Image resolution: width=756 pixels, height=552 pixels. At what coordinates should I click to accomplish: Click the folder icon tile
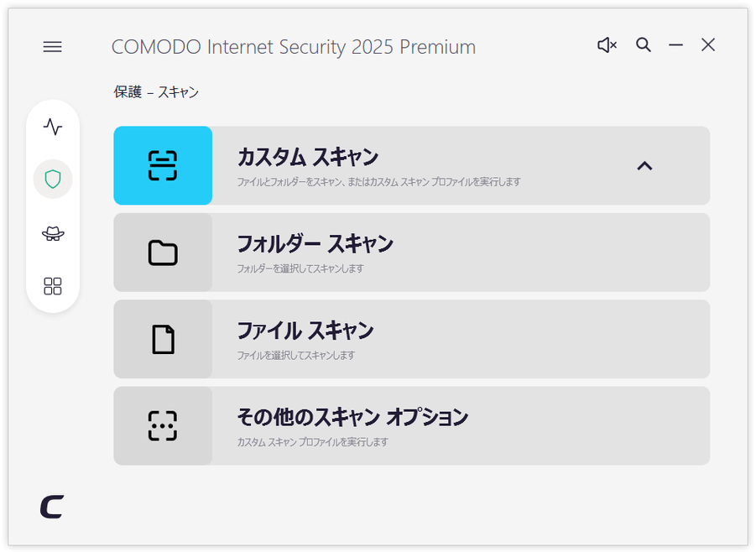[163, 253]
